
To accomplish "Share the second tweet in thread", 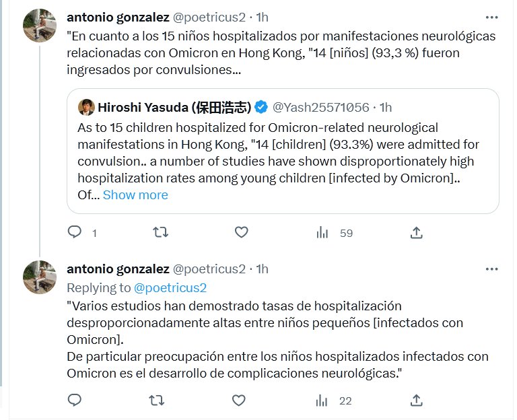I will [x=416, y=400].
